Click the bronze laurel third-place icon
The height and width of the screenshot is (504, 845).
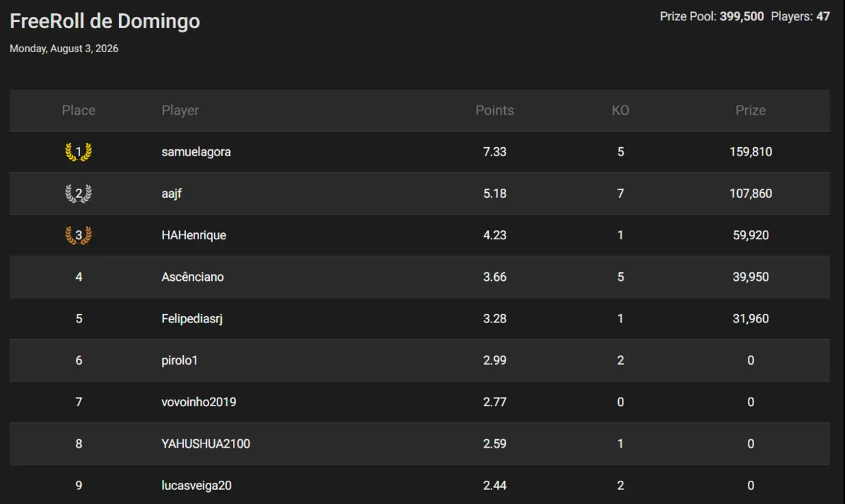tap(78, 235)
